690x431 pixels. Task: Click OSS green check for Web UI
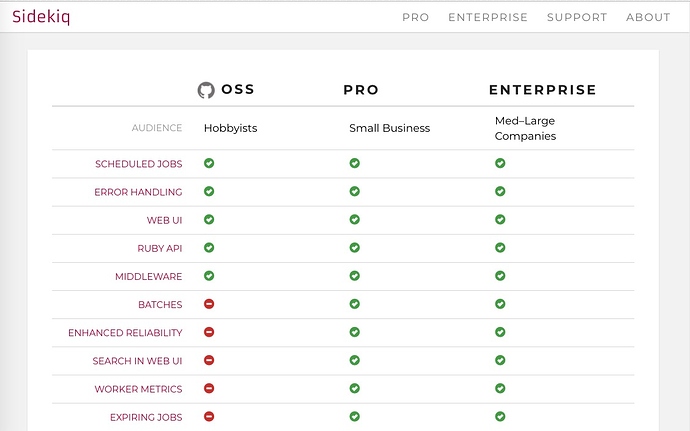click(x=209, y=220)
